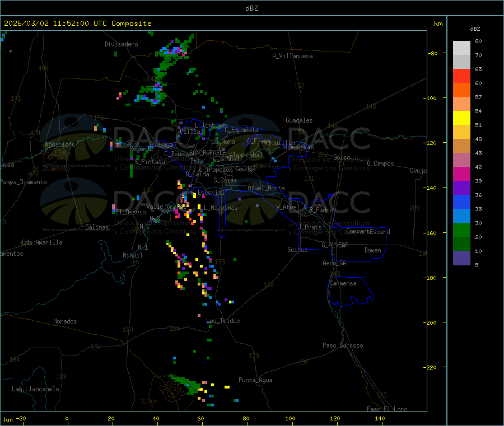The width and height of the screenshot is (504, 426).
Task: Select the Cda_Amarilla label
Action: [42, 242]
